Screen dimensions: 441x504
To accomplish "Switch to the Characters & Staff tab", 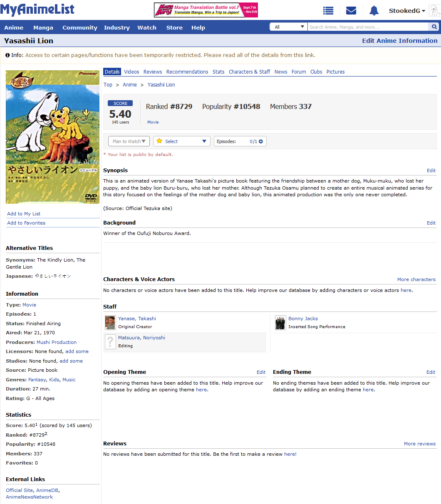I will tap(249, 72).
